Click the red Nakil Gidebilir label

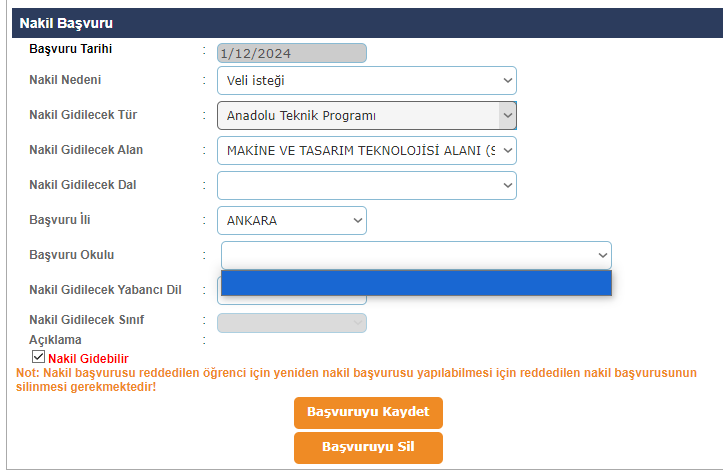[88, 358]
